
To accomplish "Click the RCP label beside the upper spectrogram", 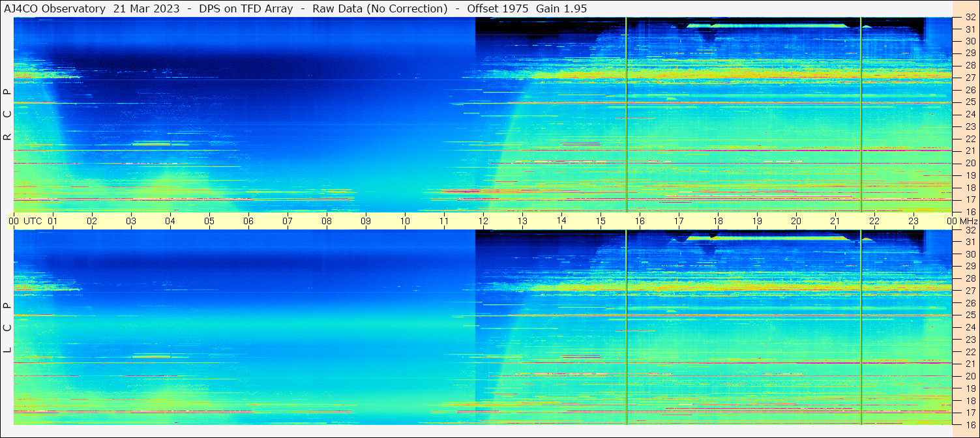I will click(x=7, y=115).
